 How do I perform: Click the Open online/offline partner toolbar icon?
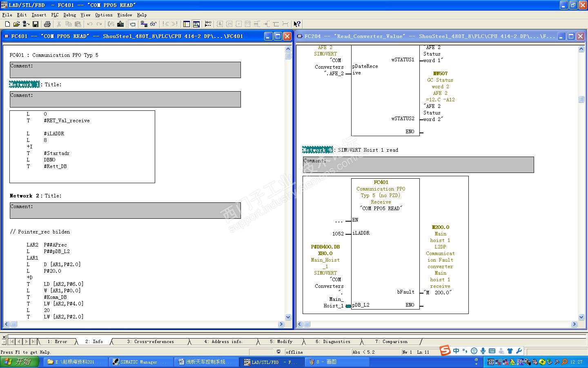coord(26,24)
